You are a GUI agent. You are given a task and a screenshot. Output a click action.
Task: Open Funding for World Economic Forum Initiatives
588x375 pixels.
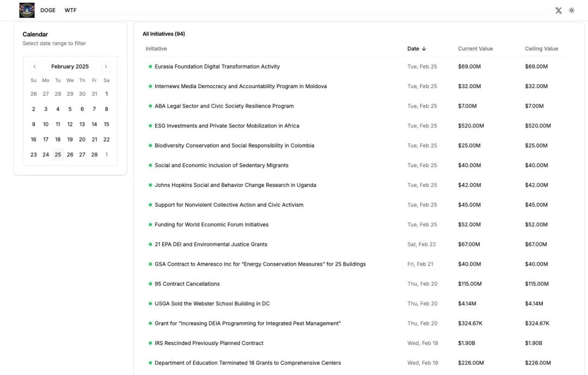(x=211, y=225)
